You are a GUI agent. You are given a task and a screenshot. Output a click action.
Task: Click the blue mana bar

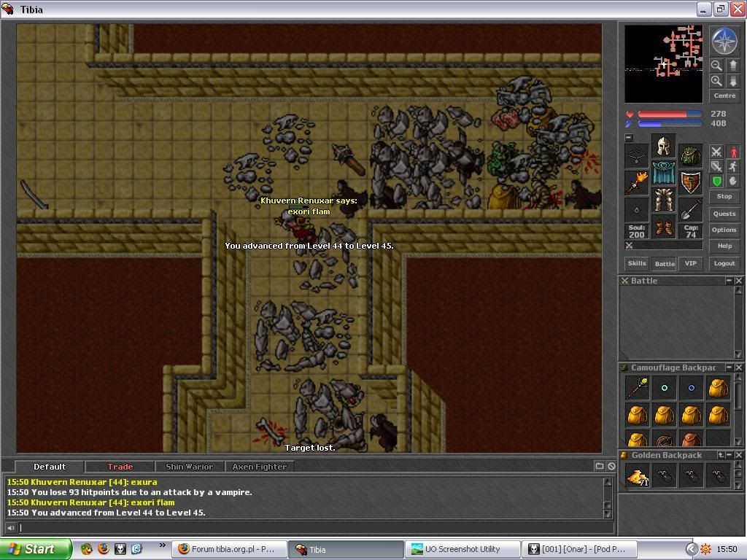click(670, 124)
